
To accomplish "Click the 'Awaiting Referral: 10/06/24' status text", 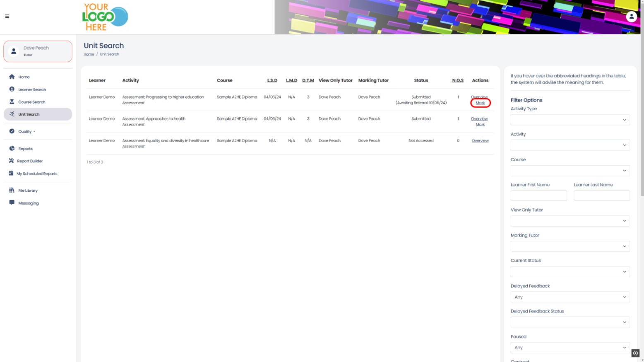I will coord(421,103).
